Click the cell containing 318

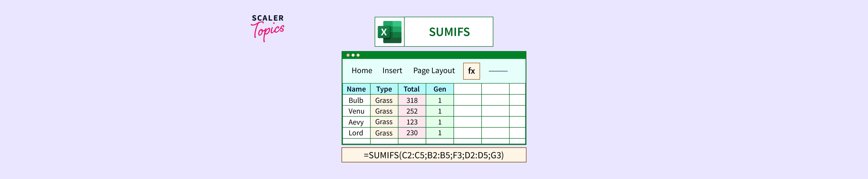(412, 100)
